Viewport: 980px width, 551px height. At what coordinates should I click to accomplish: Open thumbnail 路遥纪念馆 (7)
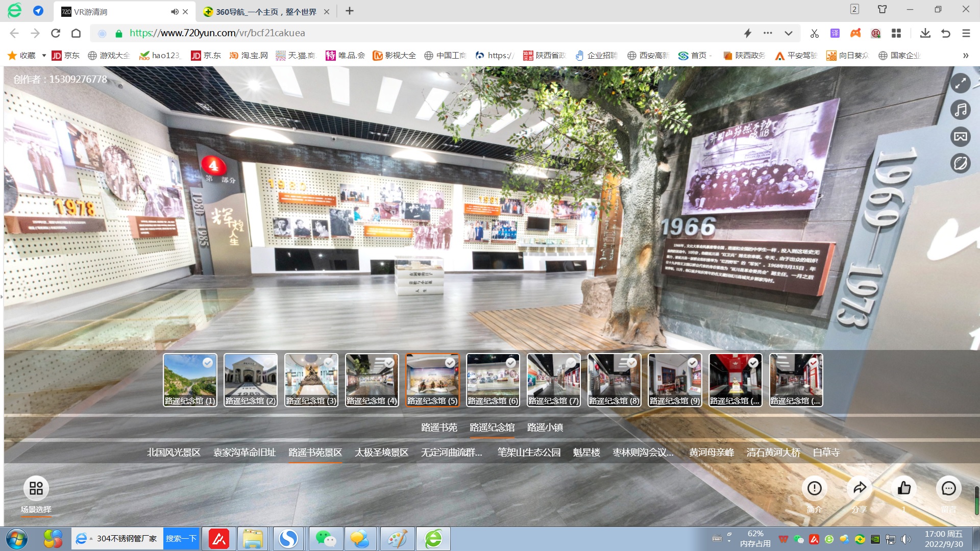554,380
